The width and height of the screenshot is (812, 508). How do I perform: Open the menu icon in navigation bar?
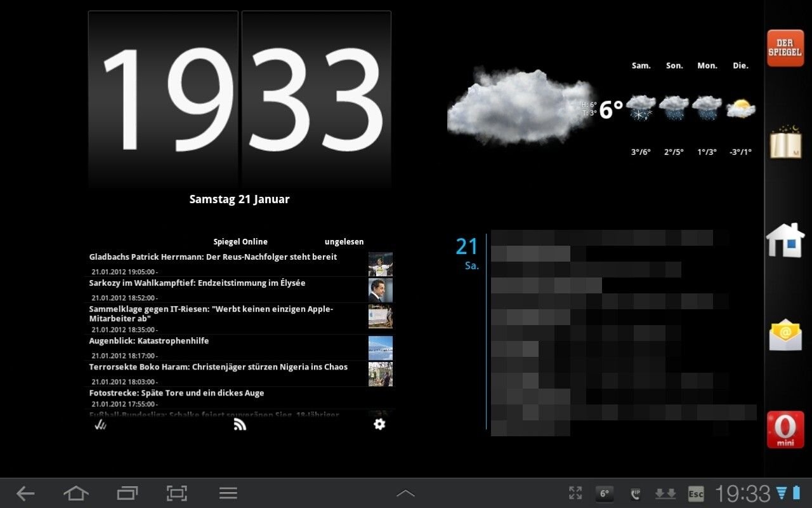point(228,493)
